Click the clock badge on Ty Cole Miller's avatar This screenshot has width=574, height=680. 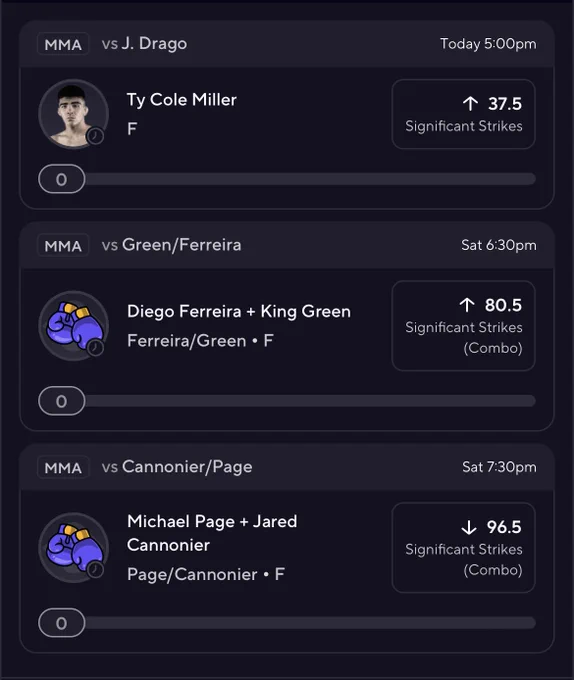95,136
